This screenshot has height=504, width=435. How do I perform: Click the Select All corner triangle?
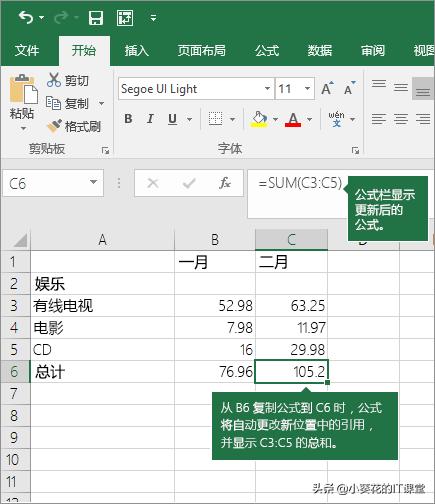(x=20, y=240)
